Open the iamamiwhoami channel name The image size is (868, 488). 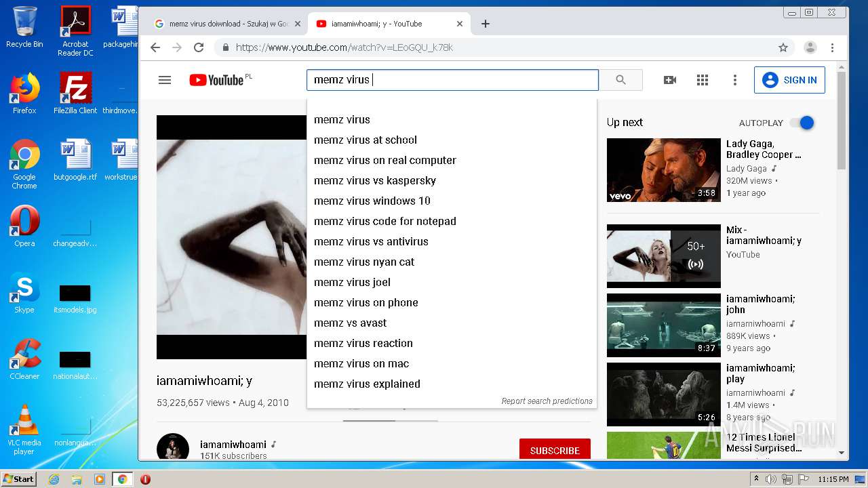pyautogui.click(x=233, y=445)
